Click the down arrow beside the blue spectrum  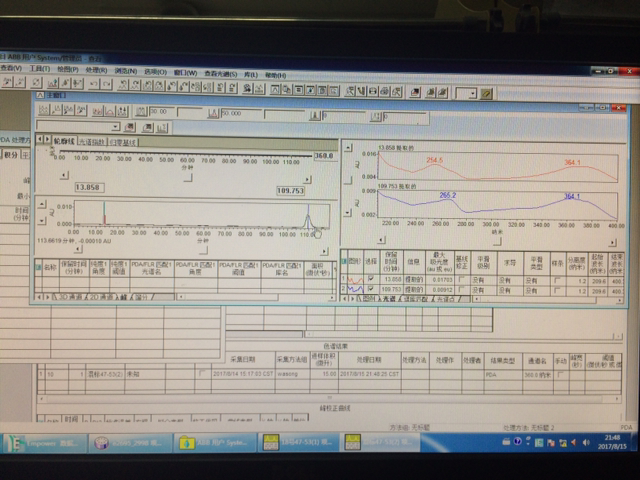(348, 213)
